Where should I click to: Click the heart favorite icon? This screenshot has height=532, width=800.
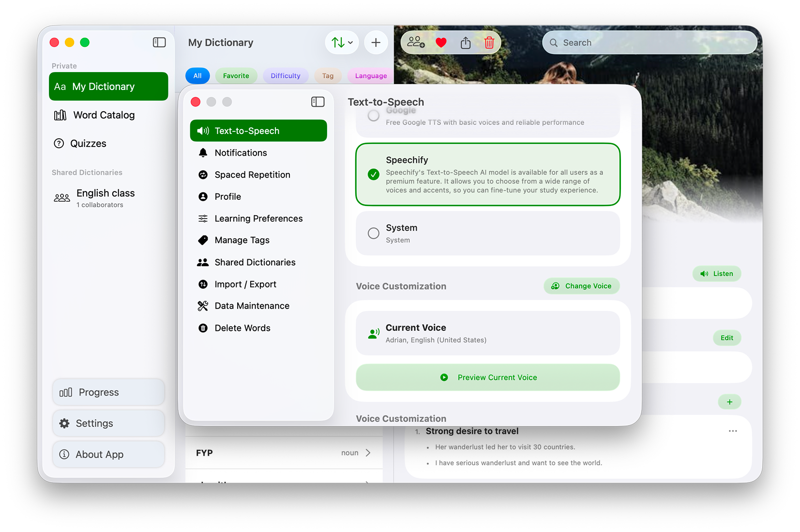pos(441,43)
